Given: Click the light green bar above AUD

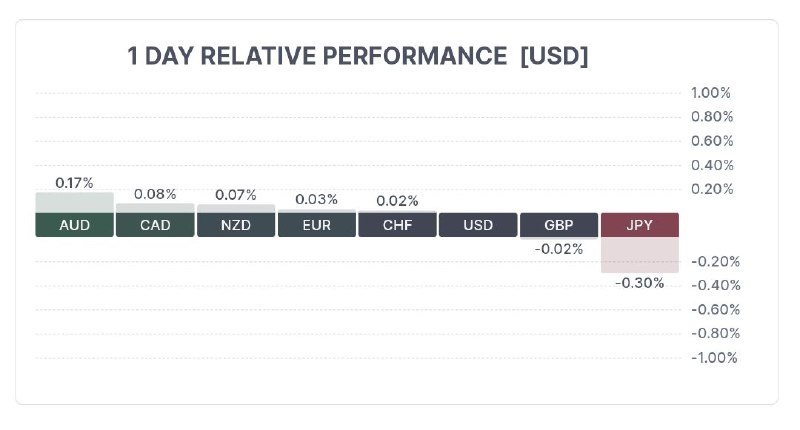Looking at the screenshot, I should click(75, 202).
